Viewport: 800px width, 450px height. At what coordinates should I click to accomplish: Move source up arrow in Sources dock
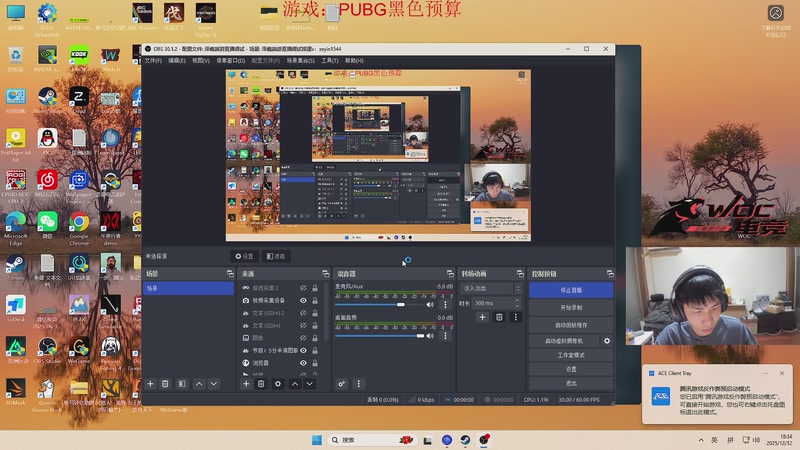pos(295,384)
